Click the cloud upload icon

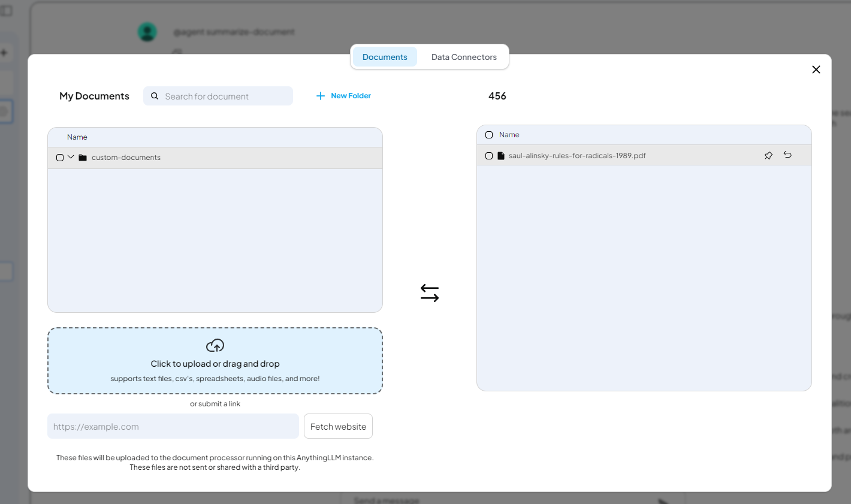215,345
